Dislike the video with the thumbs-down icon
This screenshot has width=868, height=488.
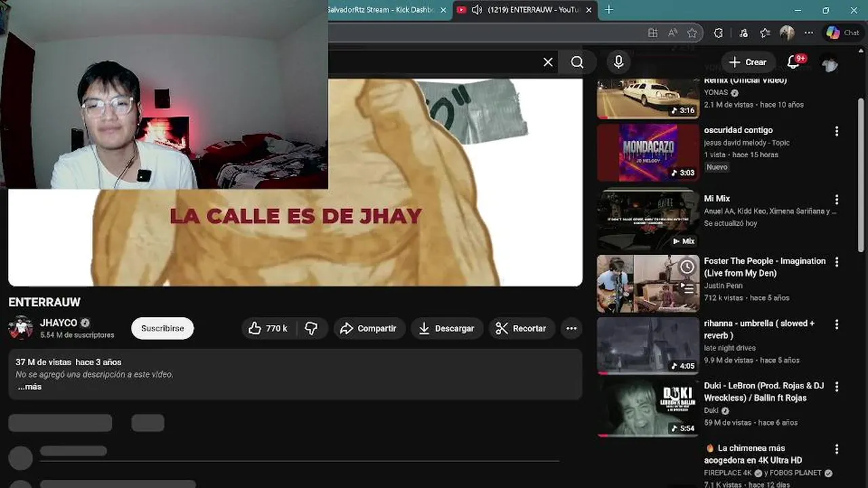click(x=312, y=328)
